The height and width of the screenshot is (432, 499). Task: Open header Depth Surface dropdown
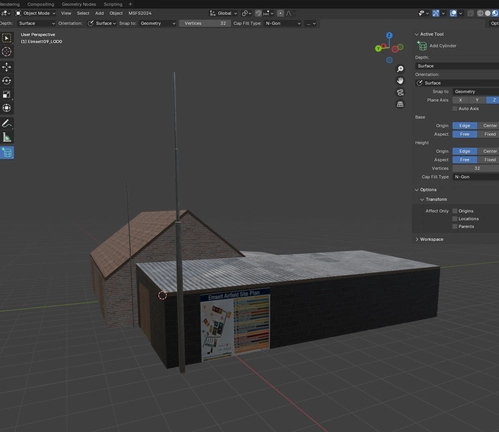coord(36,23)
